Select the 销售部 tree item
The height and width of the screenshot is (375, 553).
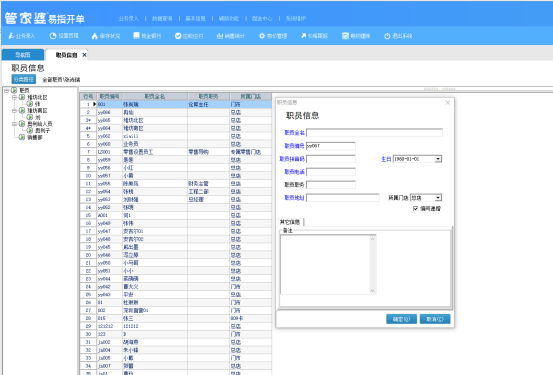[35, 137]
